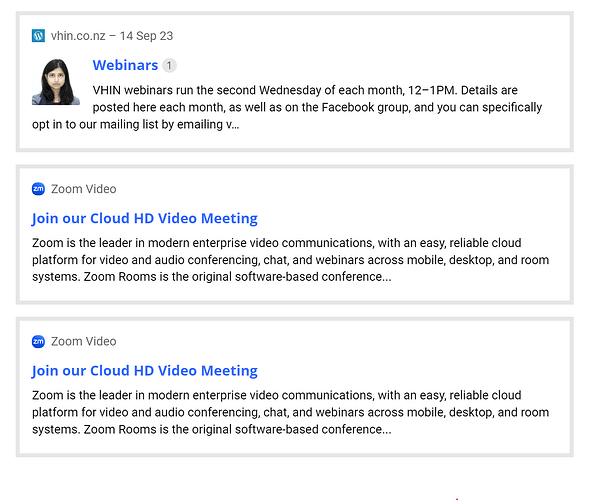
Task: Click the first Zoom description paragraph
Action: pos(290,260)
